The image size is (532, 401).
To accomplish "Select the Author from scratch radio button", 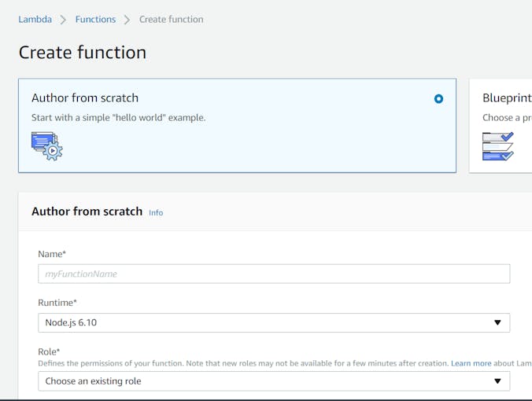I will point(438,98).
